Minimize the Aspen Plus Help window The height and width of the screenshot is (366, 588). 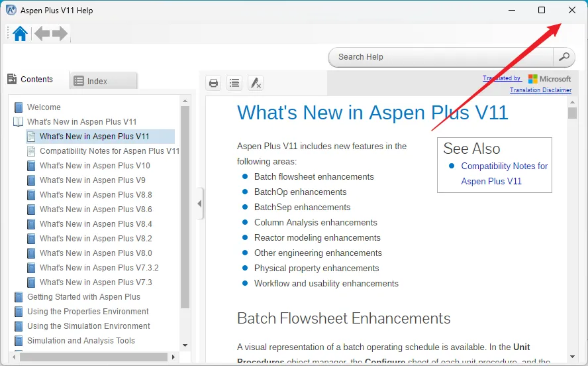512,10
